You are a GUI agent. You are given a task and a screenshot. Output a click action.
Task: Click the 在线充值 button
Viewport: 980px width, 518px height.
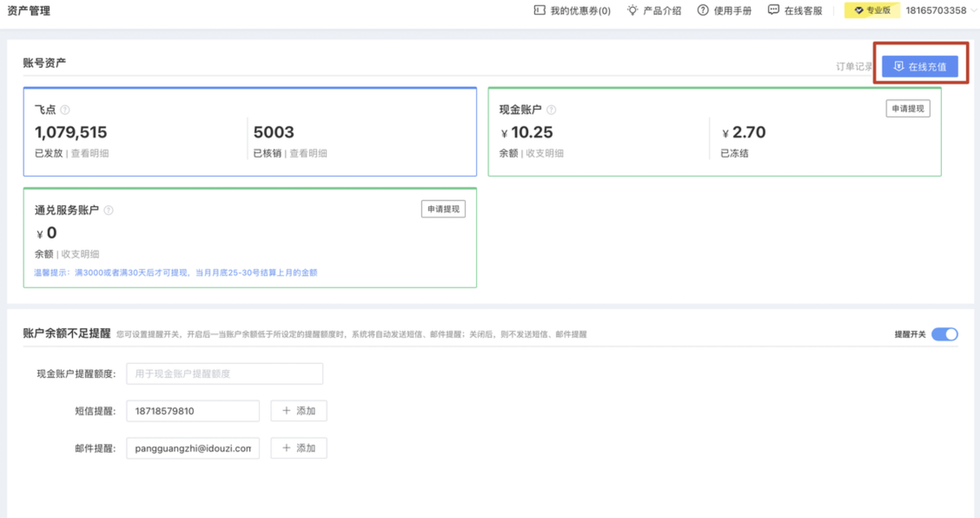[920, 67]
